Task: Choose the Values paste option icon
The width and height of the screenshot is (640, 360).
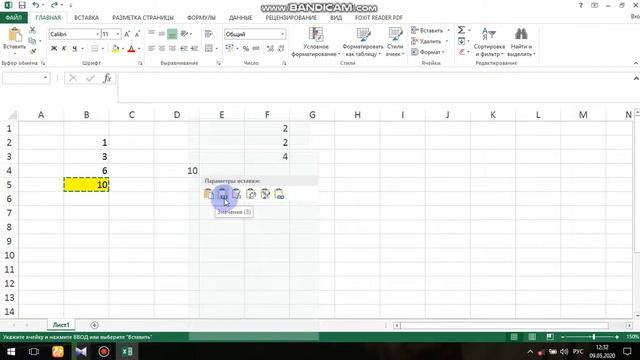Action: (222, 194)
